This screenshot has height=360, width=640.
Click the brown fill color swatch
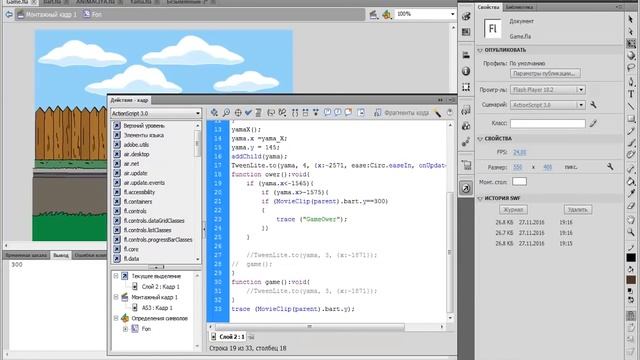[x=631, y=280]
